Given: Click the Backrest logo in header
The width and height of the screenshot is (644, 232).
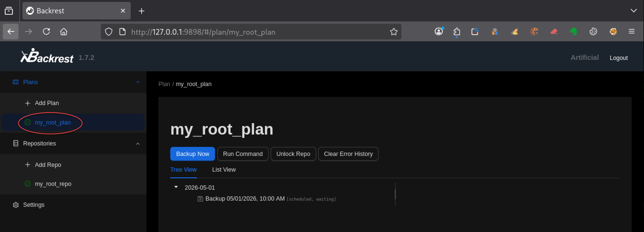Looking at the screenshot, I should click(47, 55).
